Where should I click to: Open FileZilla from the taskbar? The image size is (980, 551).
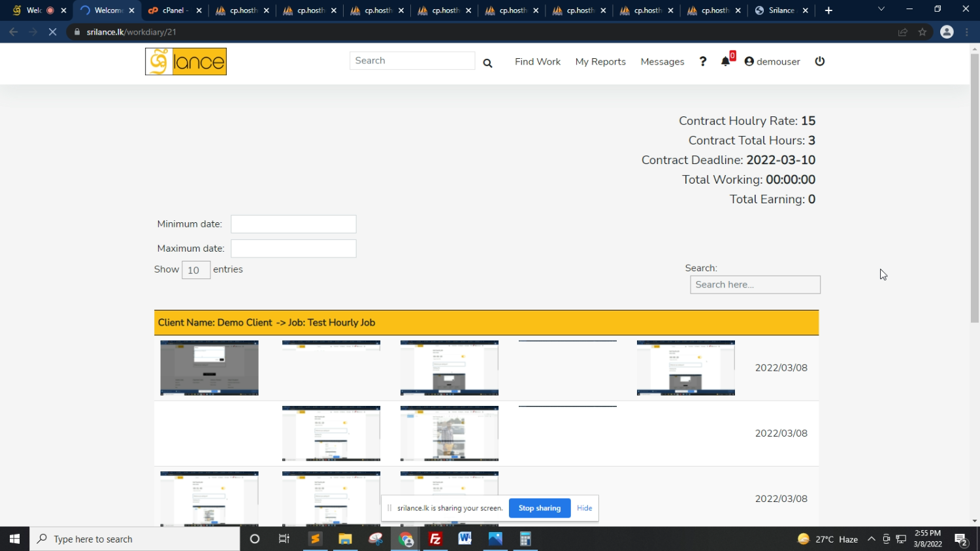point(435,539)
